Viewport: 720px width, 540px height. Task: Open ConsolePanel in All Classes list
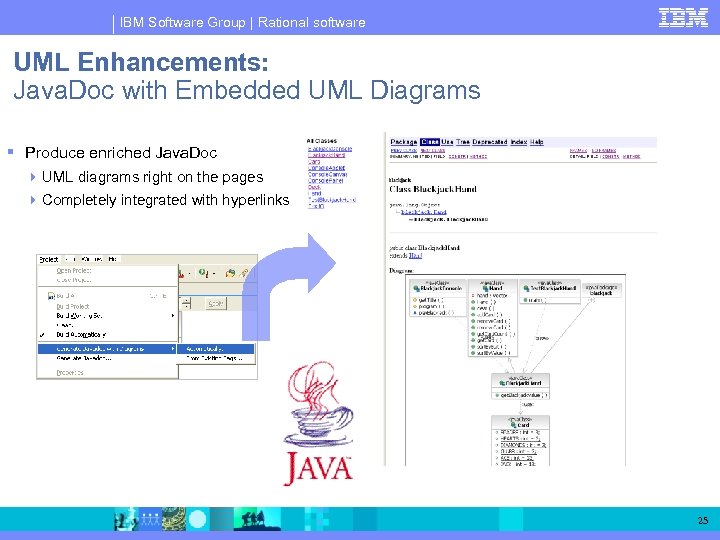click(x=326, y=181)
